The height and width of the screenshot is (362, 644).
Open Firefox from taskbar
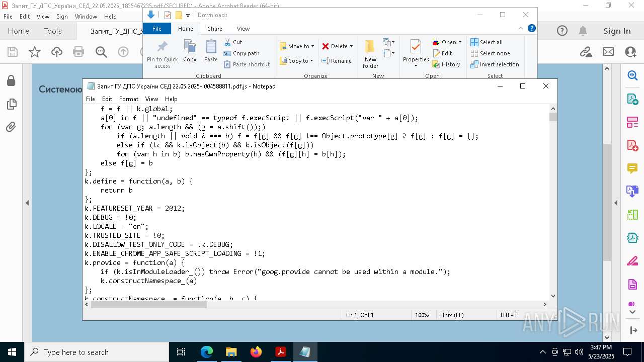click(x=256, y=352)
